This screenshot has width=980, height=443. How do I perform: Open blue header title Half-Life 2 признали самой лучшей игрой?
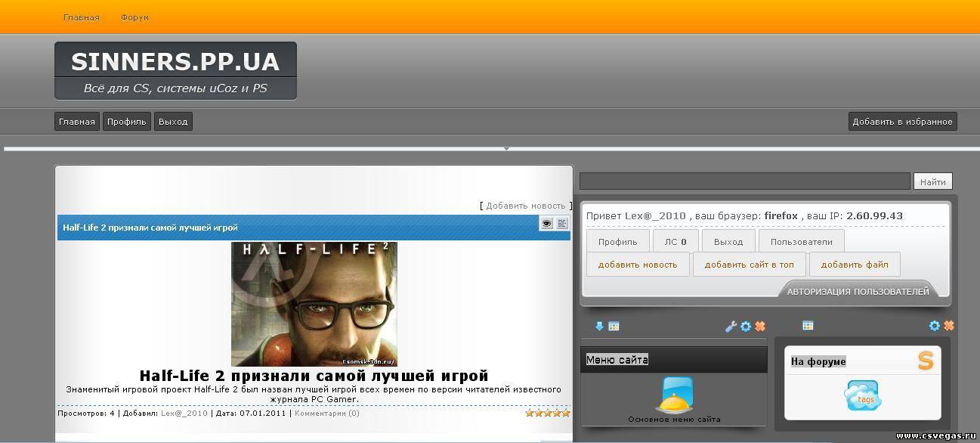coord(150,228)
